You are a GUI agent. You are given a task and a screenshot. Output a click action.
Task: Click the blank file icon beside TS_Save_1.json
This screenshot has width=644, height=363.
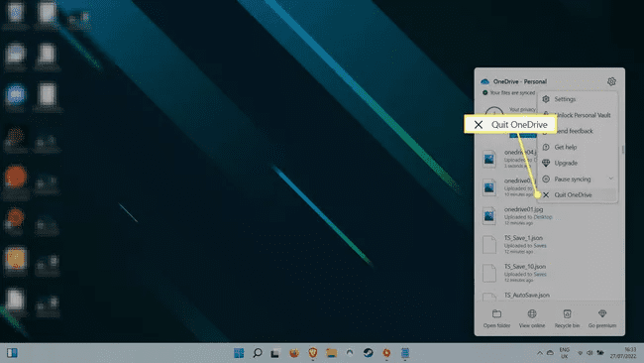point(489,245)
